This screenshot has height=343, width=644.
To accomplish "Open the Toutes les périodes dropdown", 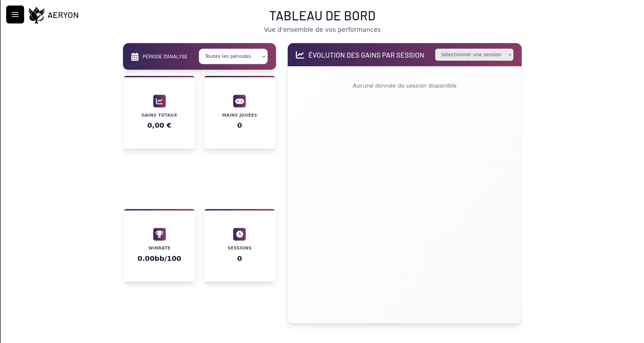I will [x=233, y=56].
